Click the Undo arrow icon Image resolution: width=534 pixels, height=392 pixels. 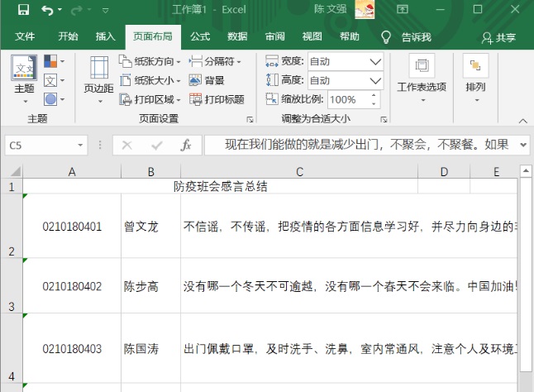[47, 10]
